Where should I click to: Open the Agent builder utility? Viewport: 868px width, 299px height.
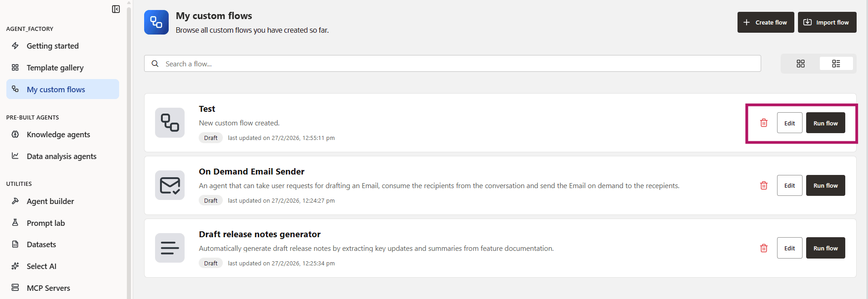(x=50, y=201)
